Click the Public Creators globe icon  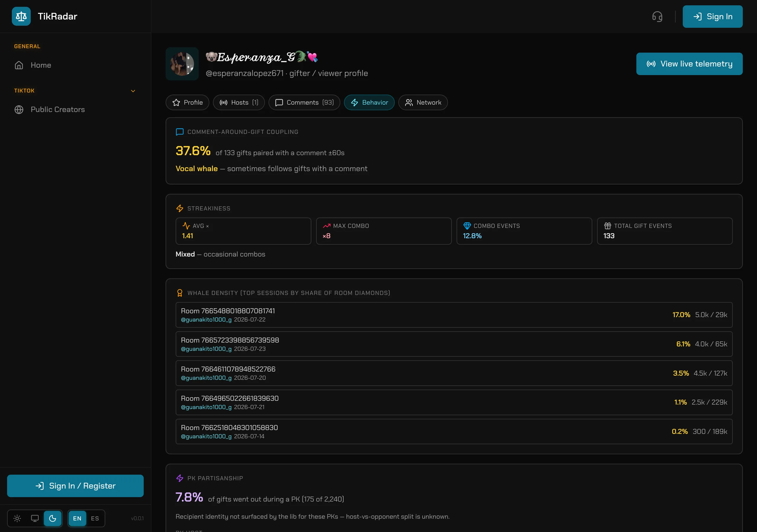(19, 109)
